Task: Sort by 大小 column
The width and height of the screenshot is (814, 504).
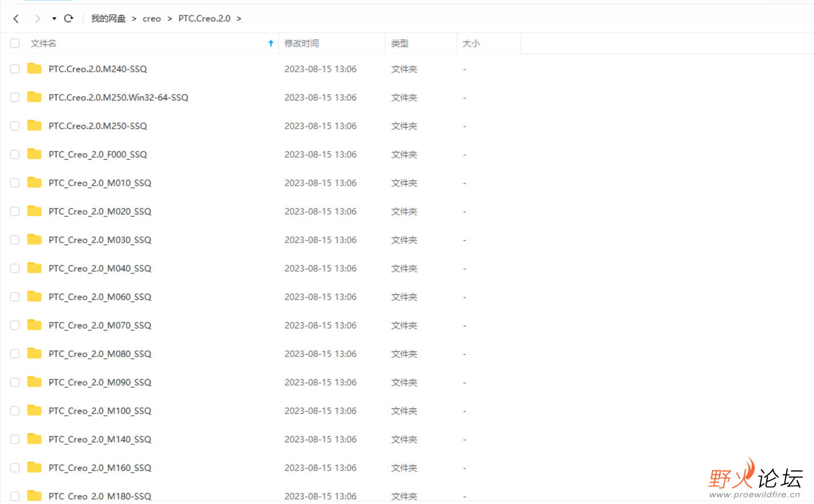Action: point(471,43)
